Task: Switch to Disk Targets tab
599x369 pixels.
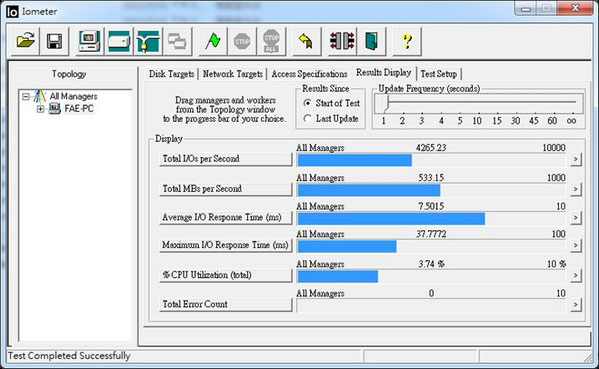Action: click(172, 74)
